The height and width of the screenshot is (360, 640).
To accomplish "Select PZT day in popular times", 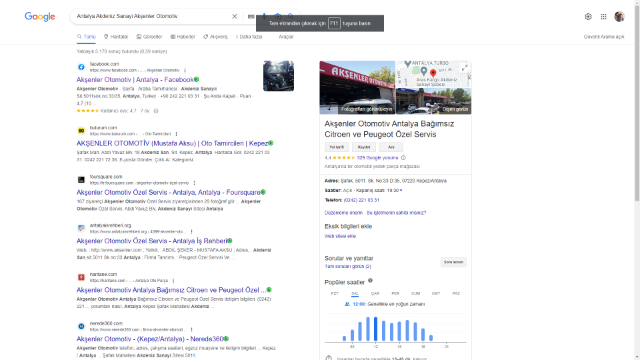I will [x=335, y=293].
